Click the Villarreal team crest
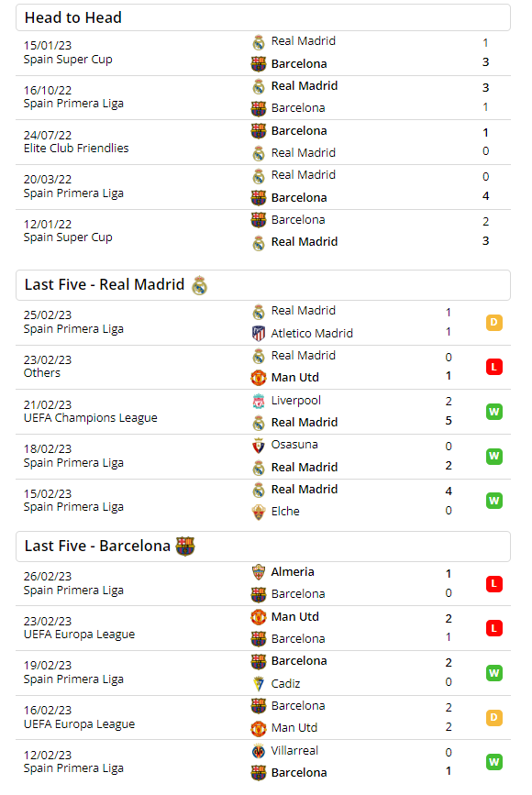This screenshot has height=795, width=532. [259, 751]
